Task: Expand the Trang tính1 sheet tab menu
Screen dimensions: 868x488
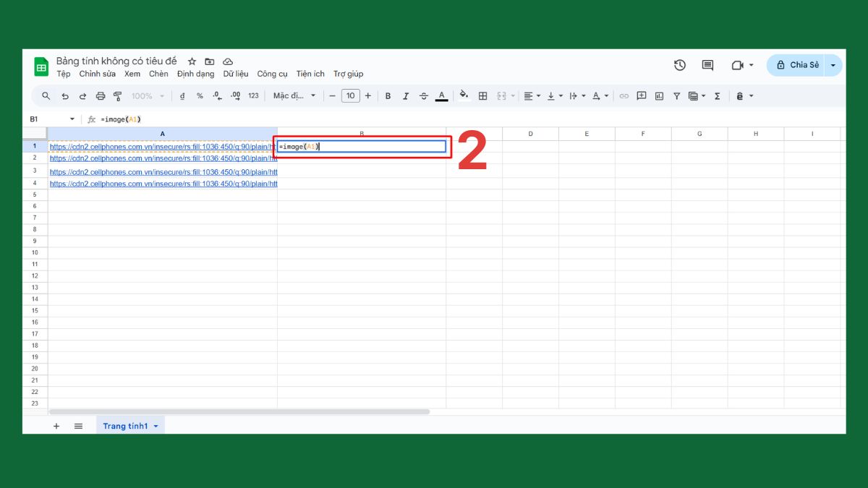Action: click(x=155, y=426)
